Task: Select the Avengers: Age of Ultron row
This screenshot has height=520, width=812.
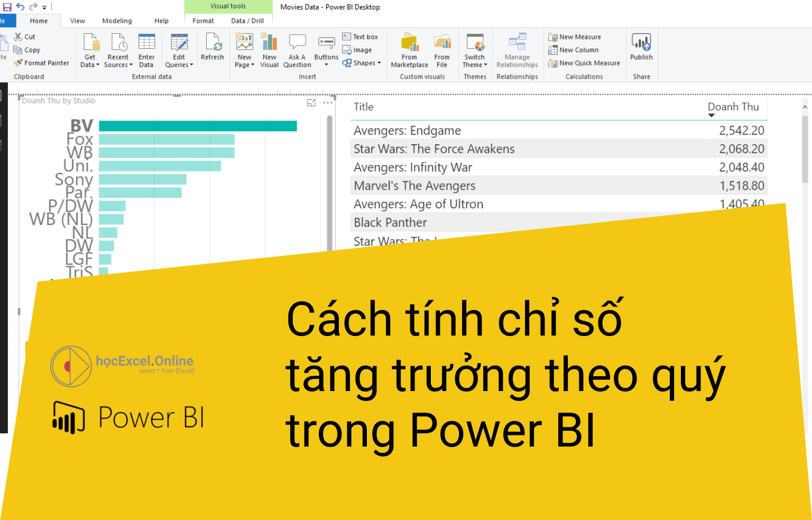Action: [559, 203]
